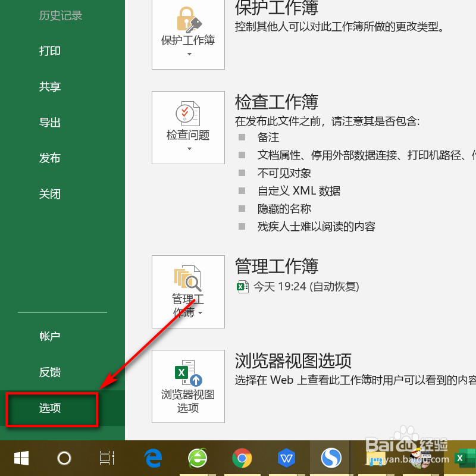The image size is (476, 476).
Task: Launch Internet Explorer from the taskbar
Action: click(x=198, y=458)
